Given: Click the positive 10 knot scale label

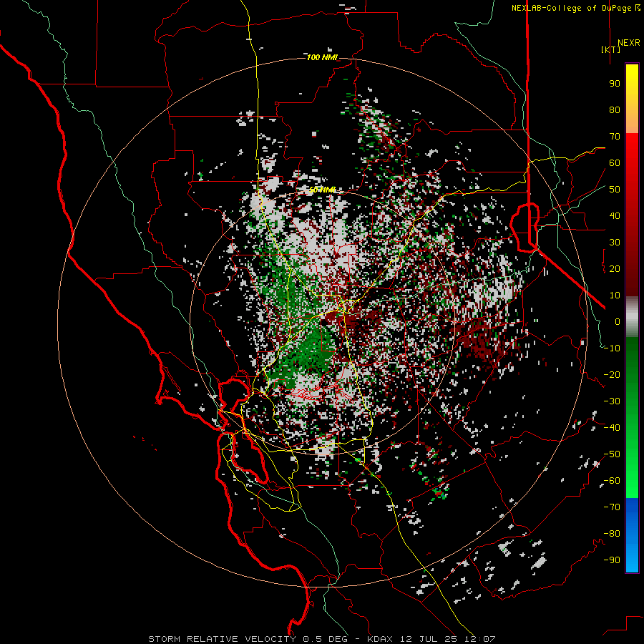Looking at the screenshot, I should 615,296.
